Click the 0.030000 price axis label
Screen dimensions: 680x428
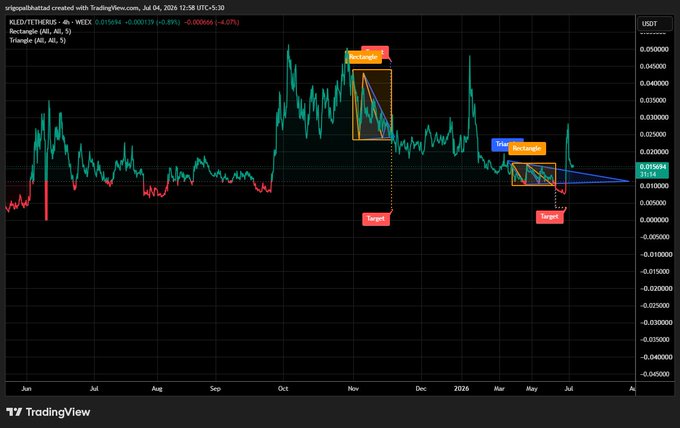pos(654,118)
